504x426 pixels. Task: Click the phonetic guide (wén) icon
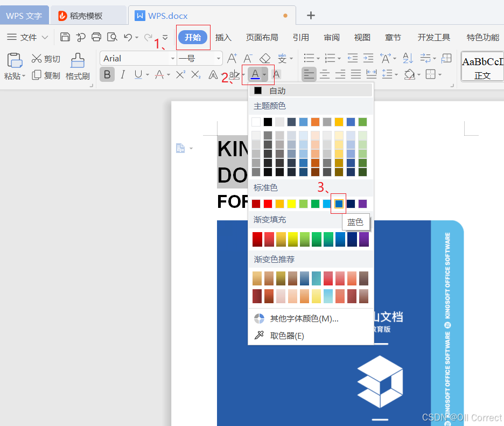[x=282, y=59]
